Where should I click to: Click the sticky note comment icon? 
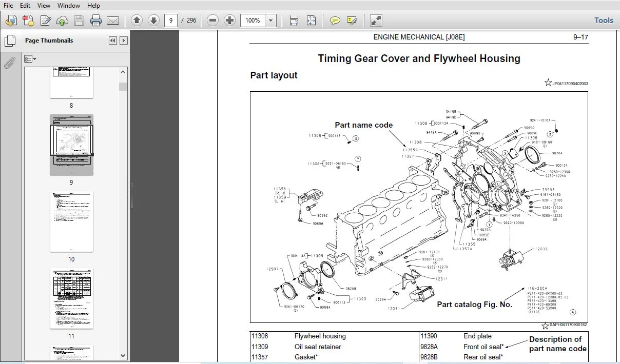tap(335, 21)
